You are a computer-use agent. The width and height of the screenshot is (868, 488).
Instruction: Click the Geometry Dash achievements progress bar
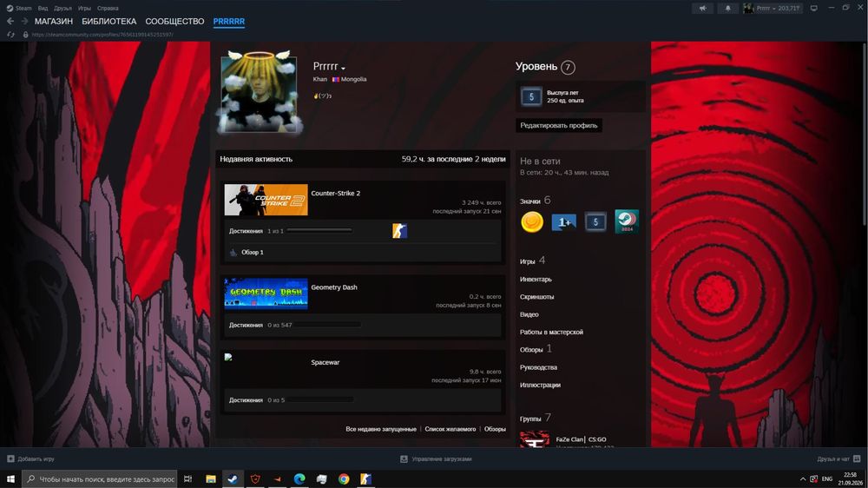[328, 325]
